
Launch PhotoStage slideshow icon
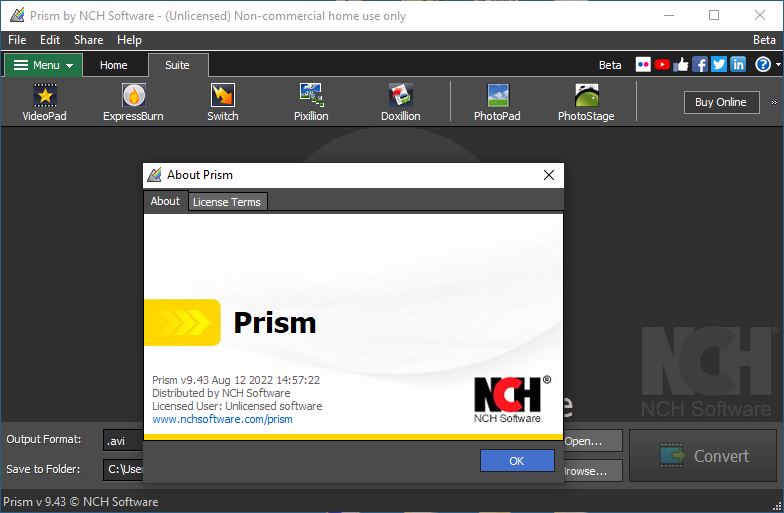point(586,102)
